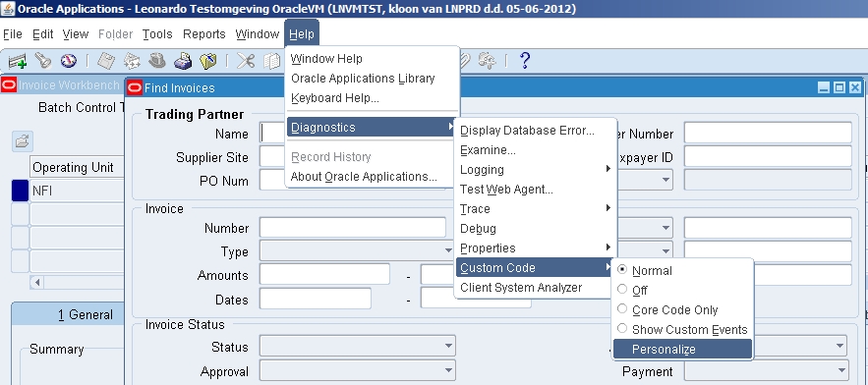Click the Oracle icon of the Find Invoices window
Image resolution: width=868 pixels, height=385 pixels.
point(135,87)
